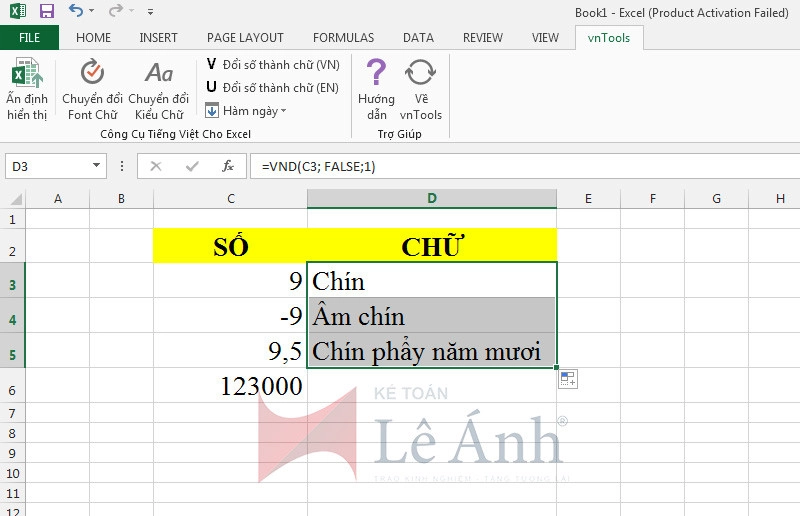Select cell containing 123000

tap(231, 386)
